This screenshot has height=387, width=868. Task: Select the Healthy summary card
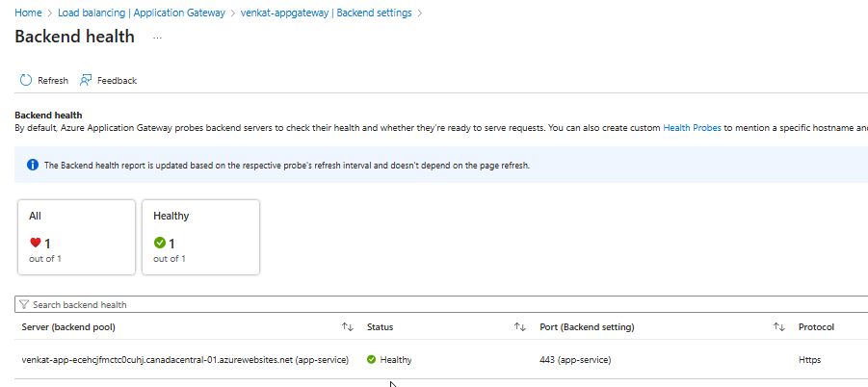(201, 237)
